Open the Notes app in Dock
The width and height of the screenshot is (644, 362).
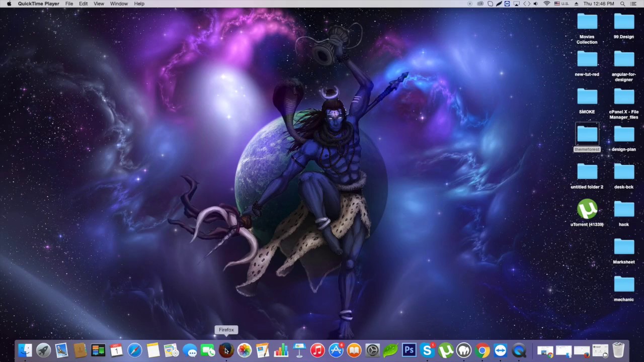point(153,350)
